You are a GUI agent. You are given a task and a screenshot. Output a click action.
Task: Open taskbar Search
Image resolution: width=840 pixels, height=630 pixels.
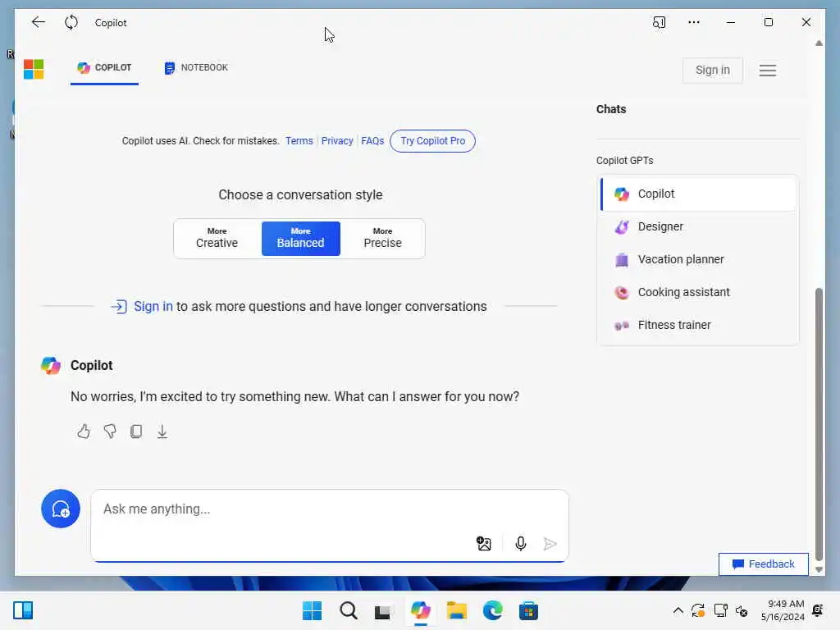click(348, 610)
